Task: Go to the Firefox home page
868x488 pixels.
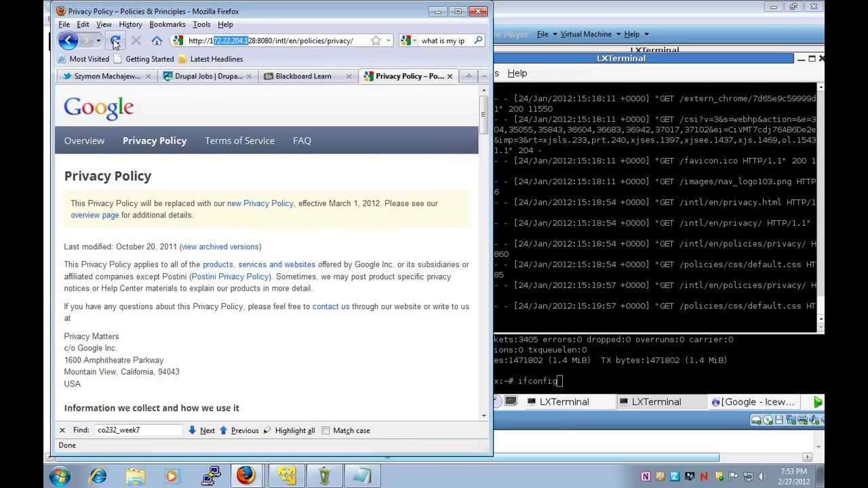Action: (x=157, y=41)
